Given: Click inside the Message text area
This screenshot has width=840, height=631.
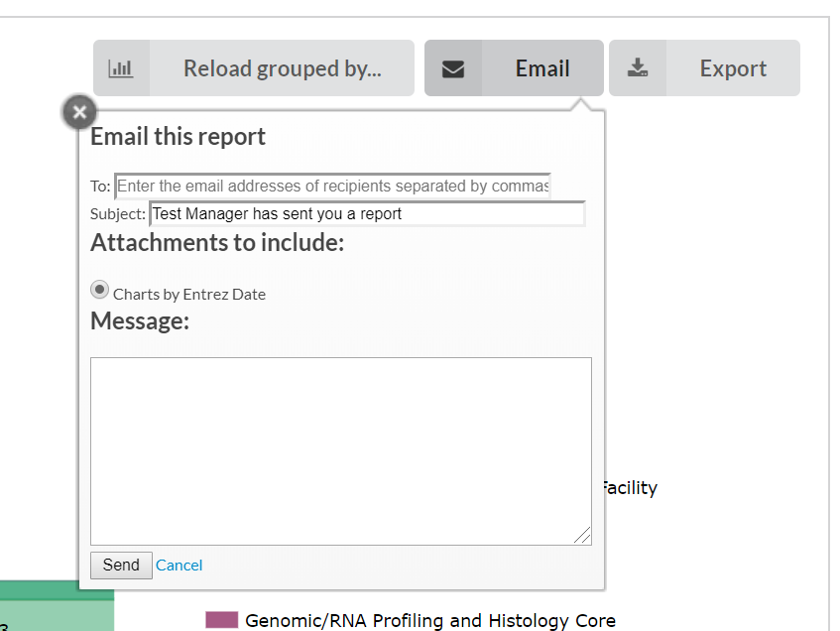Looking at the screenshot, I should click(340, 450).
